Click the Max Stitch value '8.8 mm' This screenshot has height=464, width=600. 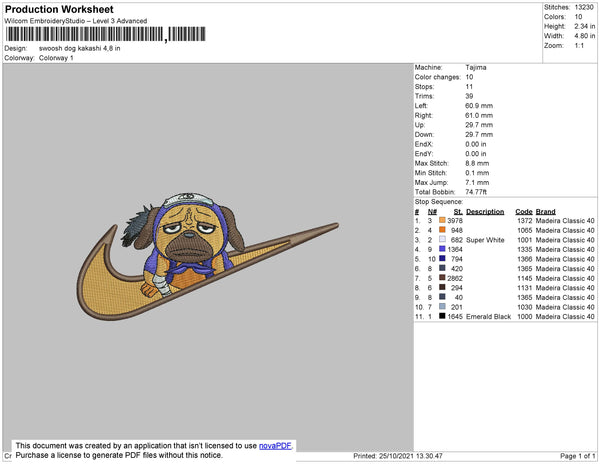point(477,163)
